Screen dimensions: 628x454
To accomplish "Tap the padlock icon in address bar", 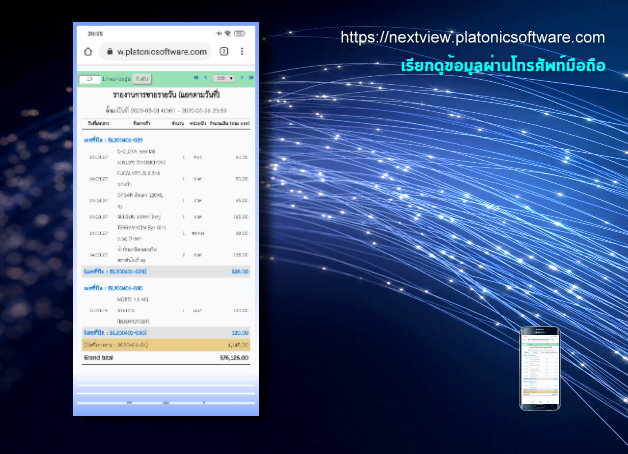I will point(109,51).
